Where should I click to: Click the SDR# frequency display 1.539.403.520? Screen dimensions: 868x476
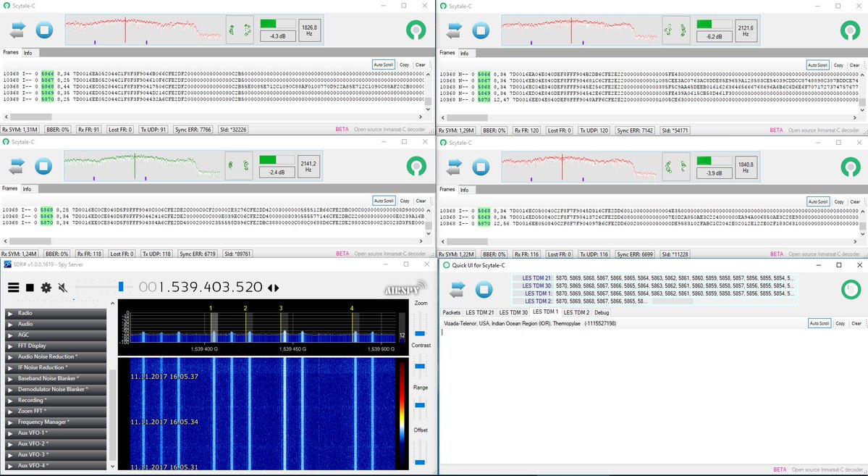click(x=201, y=287)
